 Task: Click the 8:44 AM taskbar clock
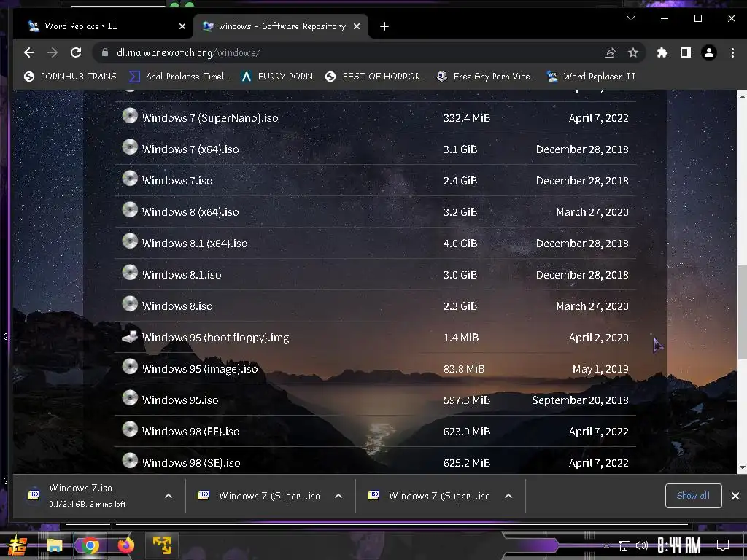[679, 545]
